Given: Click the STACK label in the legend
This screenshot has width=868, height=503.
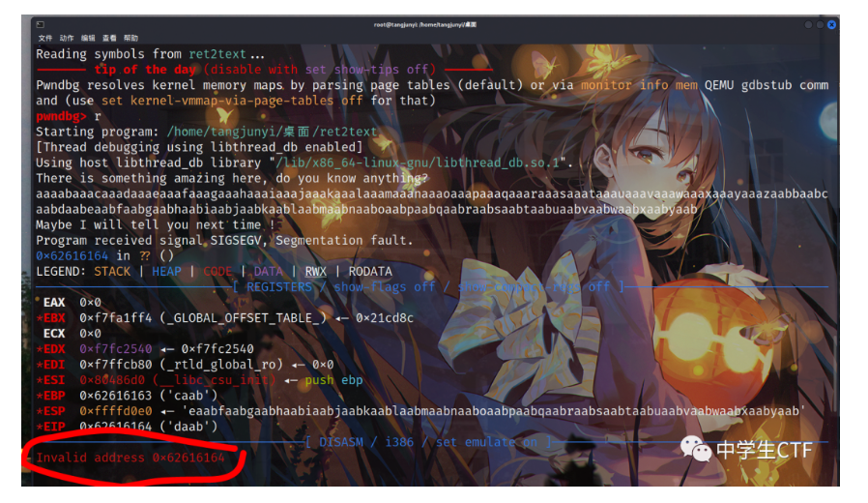Looking at the screenshot, I should (x=112, y=272).
